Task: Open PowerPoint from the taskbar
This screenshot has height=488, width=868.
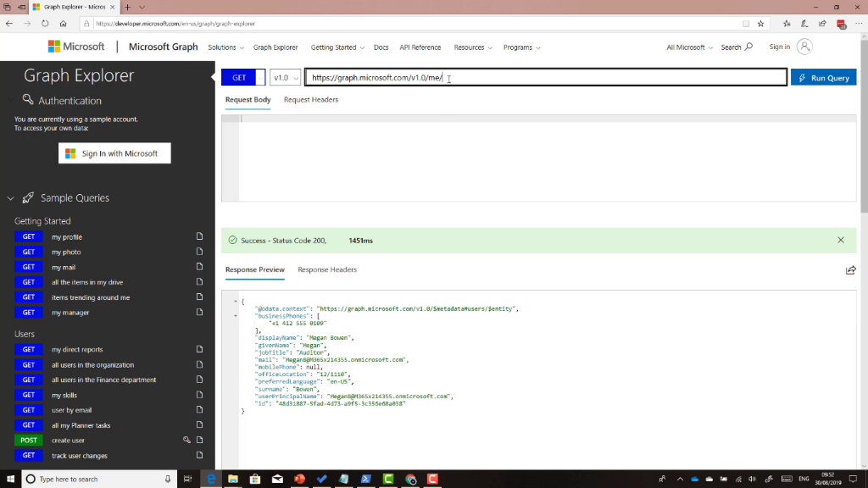Action: pyautogui.click(x=299, y=479)
